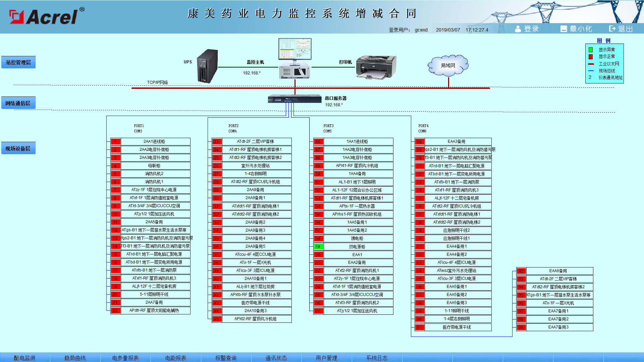Click red status indicator address 67
Screen dimensions: 644x362
coord(318,311)
